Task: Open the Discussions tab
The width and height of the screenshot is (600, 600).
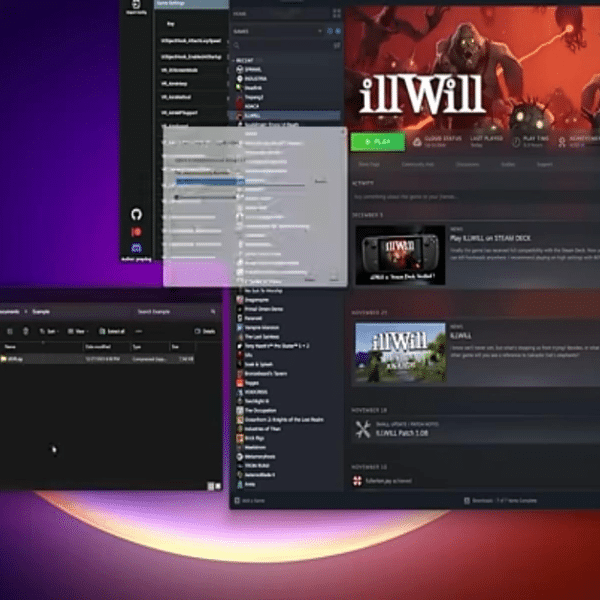Action: tap(468, 164)
